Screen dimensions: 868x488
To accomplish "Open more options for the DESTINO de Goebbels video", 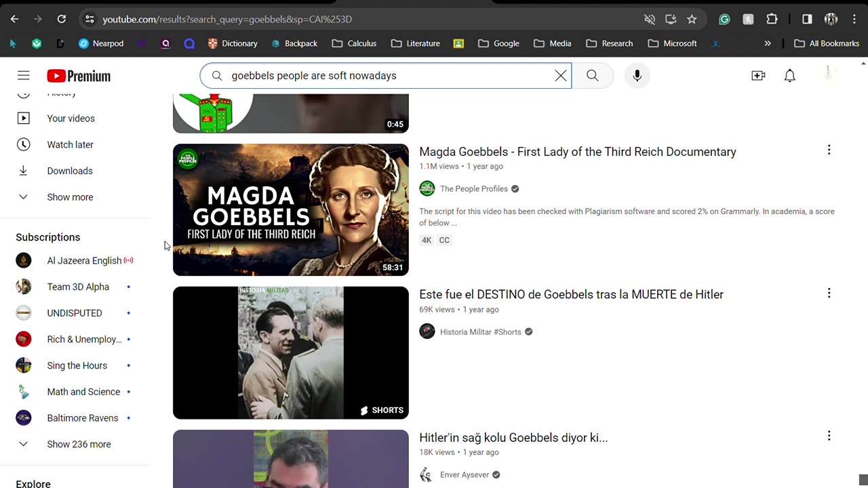I will click(x=829, y=293).
